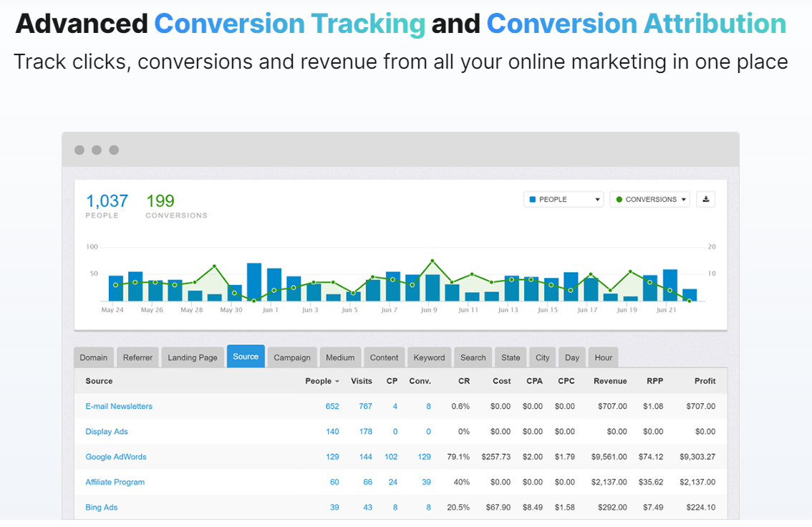Switch to the Campaign tab
The image size is (812, 527).
pos(292,357)
